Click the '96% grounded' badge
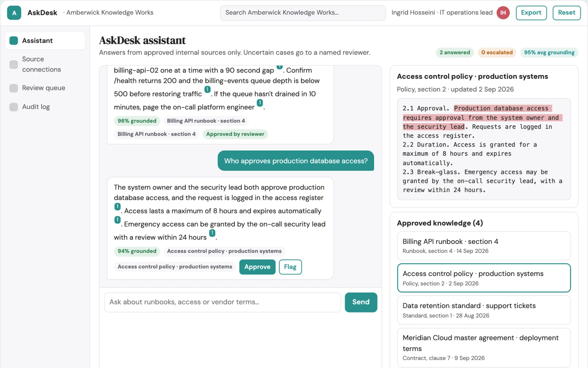Image resolution: width=588 pixels, height=368 pixels. coord(137,121)
